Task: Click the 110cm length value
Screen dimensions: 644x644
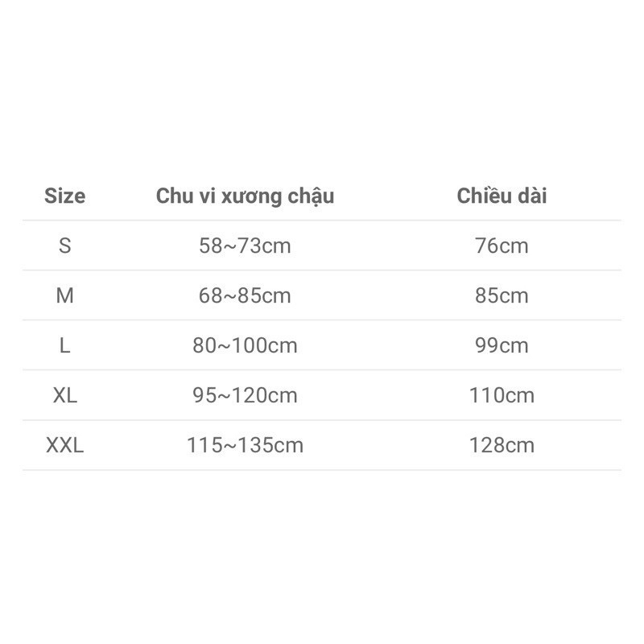Action: tap(502, 395)
